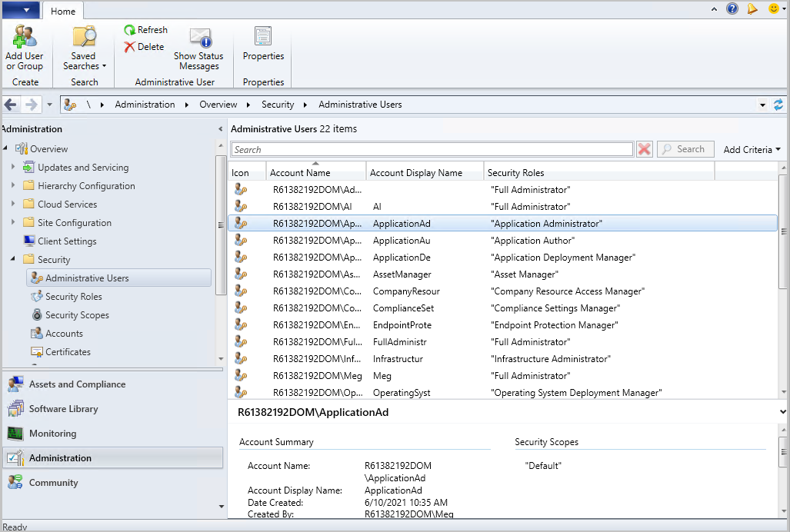This screenshot has width=790, height=532.
Task: Click the Add User or Group icon
Action: [25, 48]
